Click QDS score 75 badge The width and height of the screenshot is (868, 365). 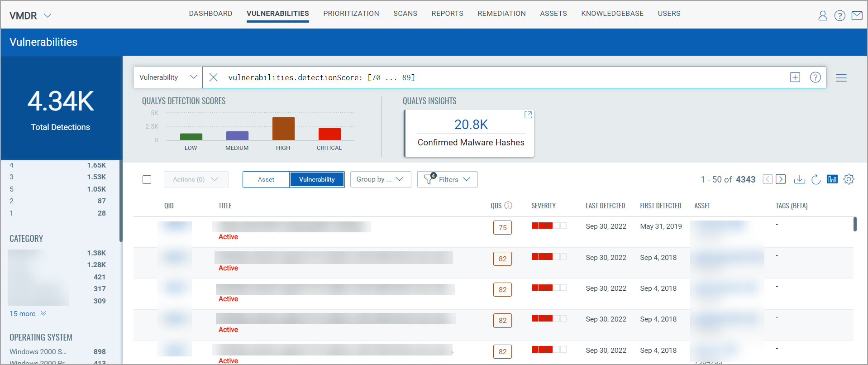click(x=502, y=228)
